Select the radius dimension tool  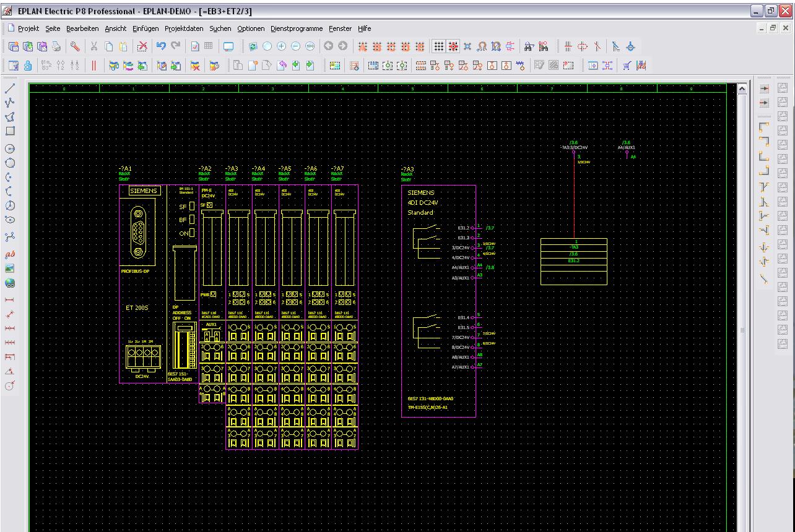pyautogui.click(x=10, y=386)
